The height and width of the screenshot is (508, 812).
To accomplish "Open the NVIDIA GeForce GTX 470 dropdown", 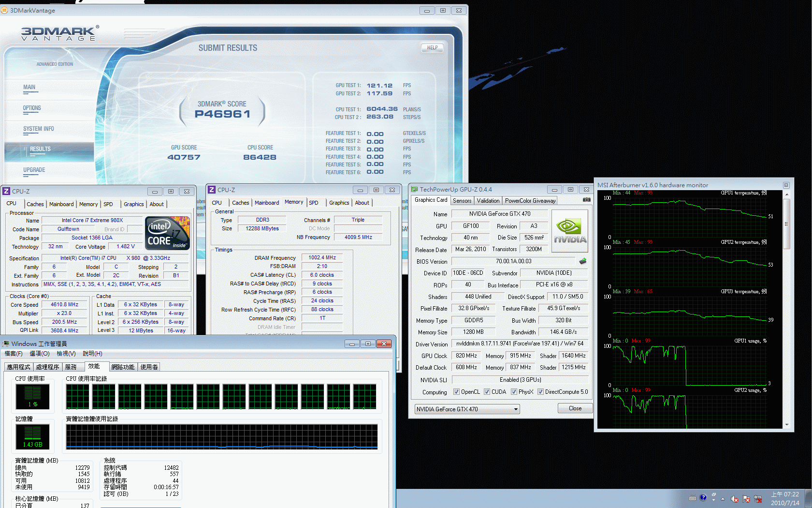I will [467, 409].
